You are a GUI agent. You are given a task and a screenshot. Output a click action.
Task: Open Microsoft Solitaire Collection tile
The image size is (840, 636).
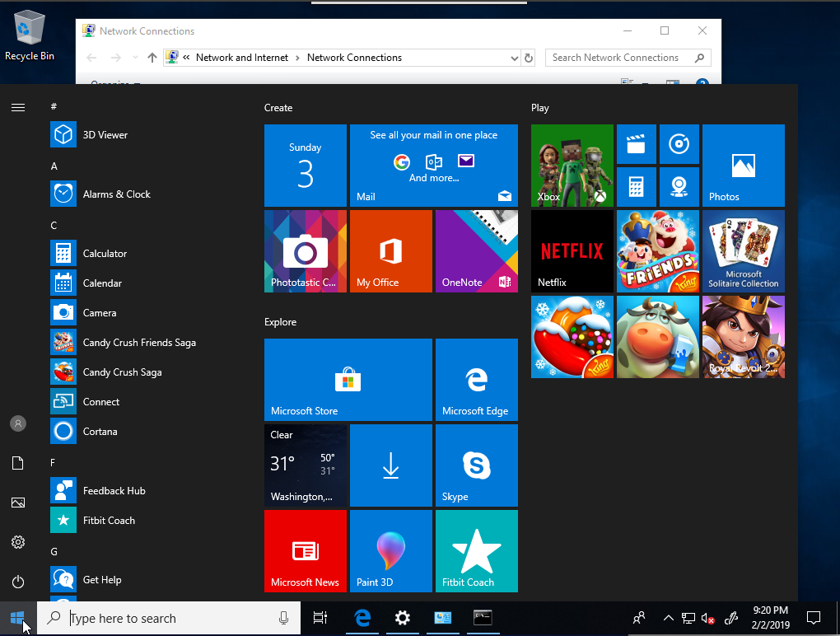744,251
